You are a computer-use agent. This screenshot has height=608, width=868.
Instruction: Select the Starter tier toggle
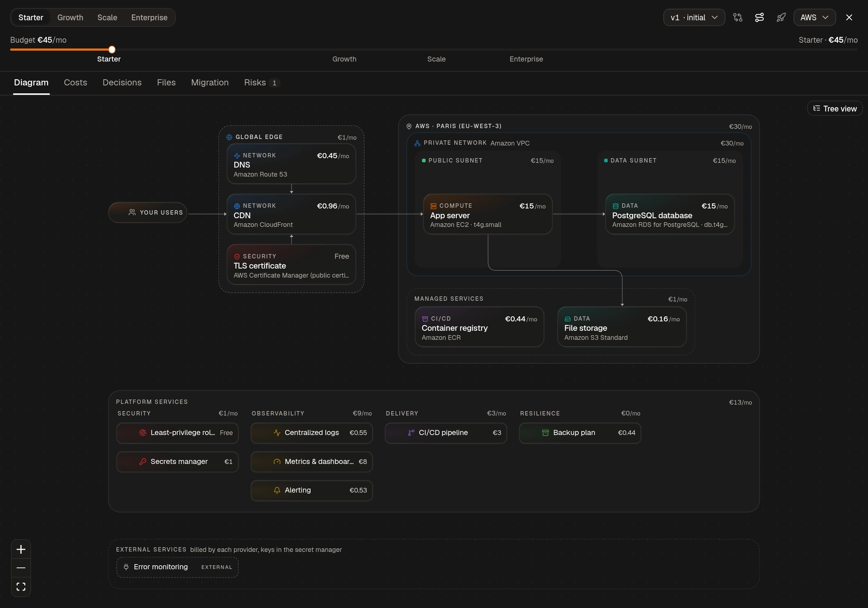31,17
